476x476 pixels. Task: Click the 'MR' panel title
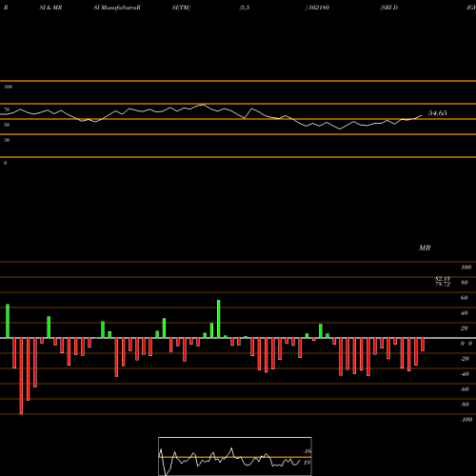[425, 248]
